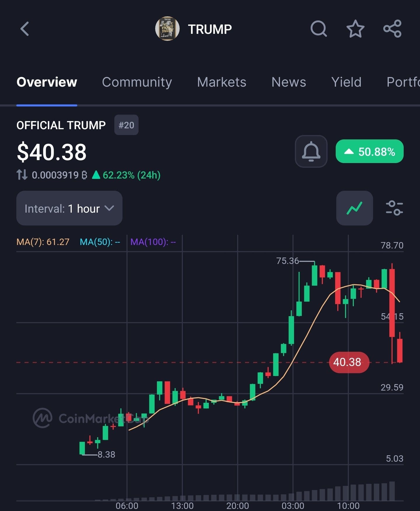This screenshot has height=511, width=420.
Task: Open the Markets tab
Action: [x=221, y=82]
